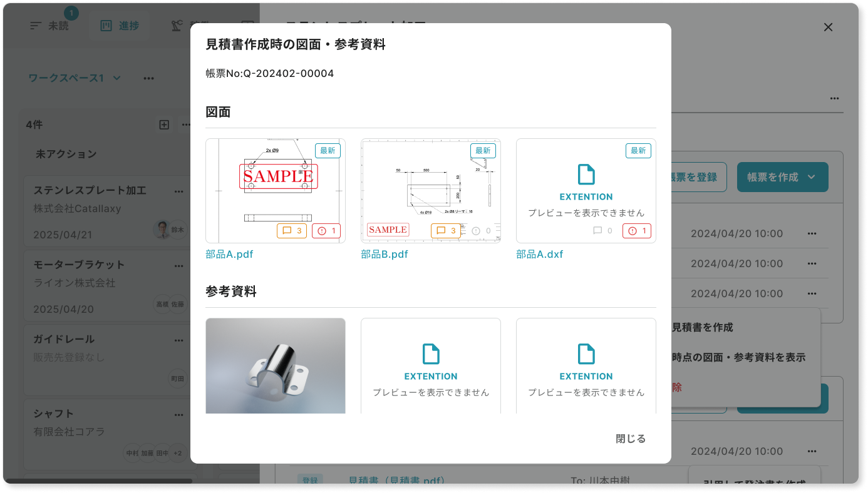Open the 帳票を作成 dropdown button
This screenshot has width=868, height=493.
(x=782, y=177)
